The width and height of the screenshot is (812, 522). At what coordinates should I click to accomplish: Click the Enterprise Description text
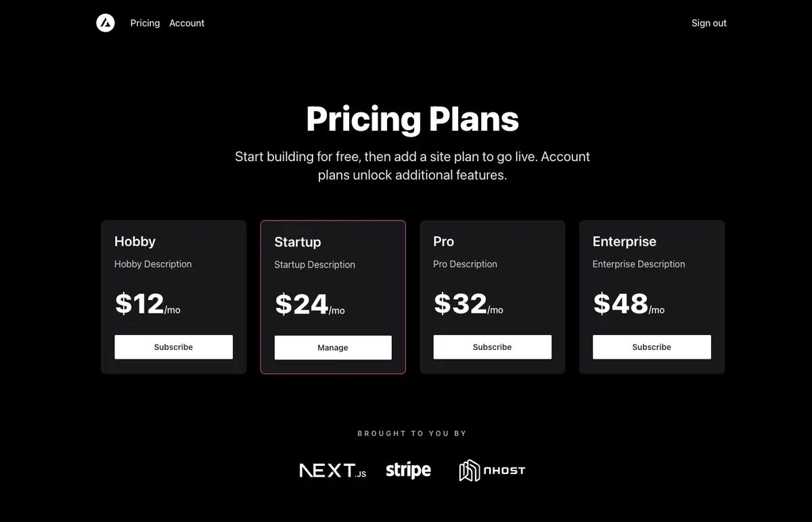point(639,264)
